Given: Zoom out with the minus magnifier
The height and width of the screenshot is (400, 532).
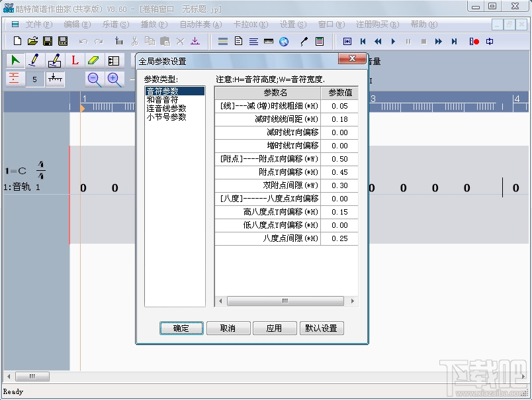Looking at the screenshot, I should coord(93,79).
